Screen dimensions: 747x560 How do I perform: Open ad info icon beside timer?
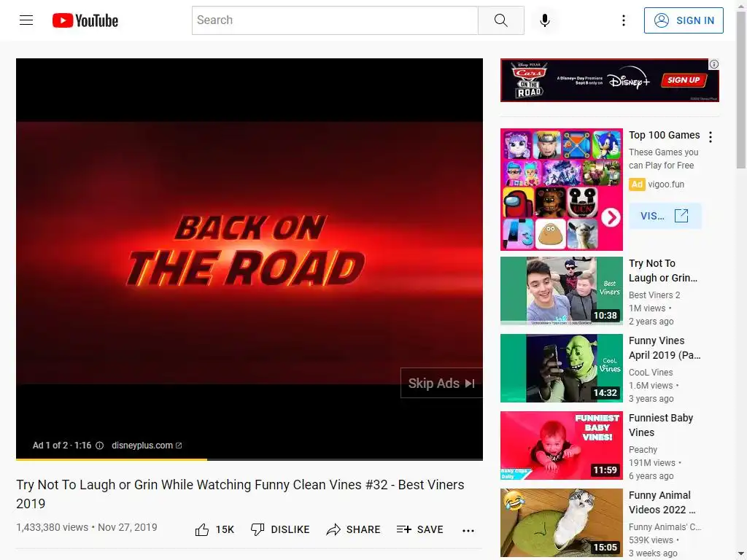(99, 446)
